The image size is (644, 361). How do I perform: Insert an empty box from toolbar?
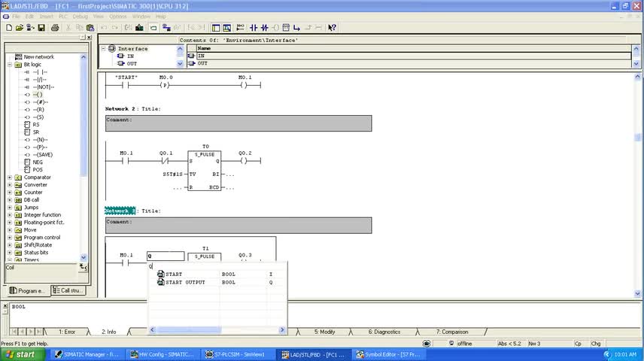[286, 28]
